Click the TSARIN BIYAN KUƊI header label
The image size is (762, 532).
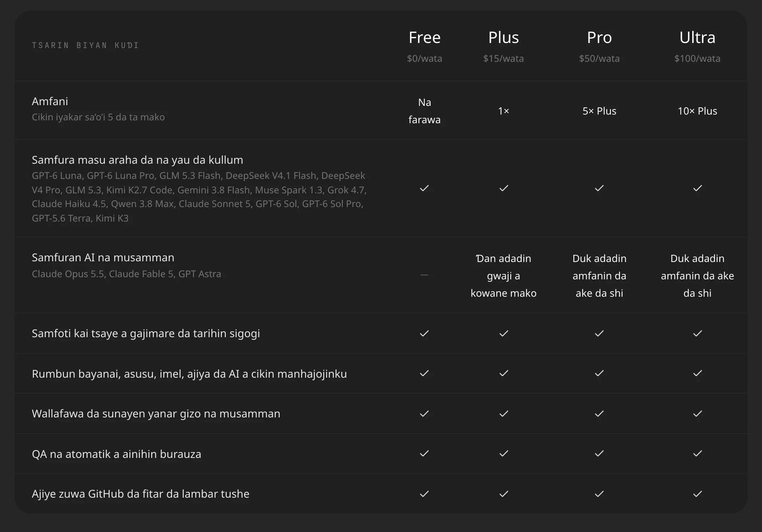(85, 45)
